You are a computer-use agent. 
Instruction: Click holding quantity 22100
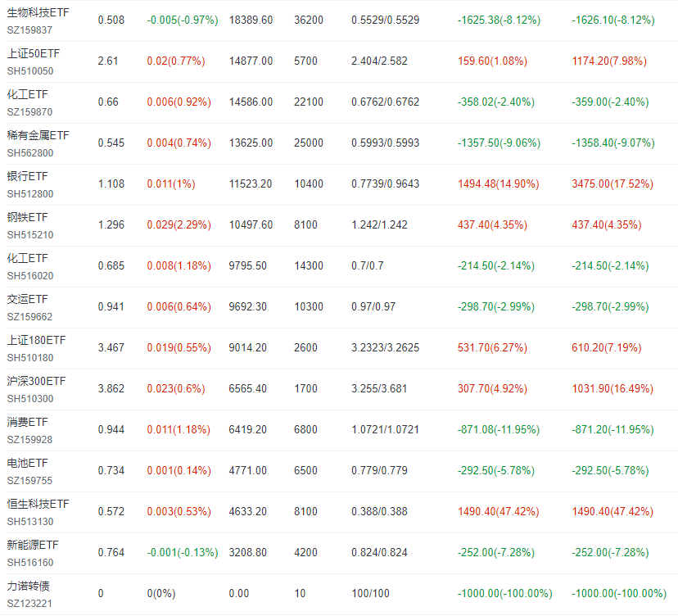309,102
